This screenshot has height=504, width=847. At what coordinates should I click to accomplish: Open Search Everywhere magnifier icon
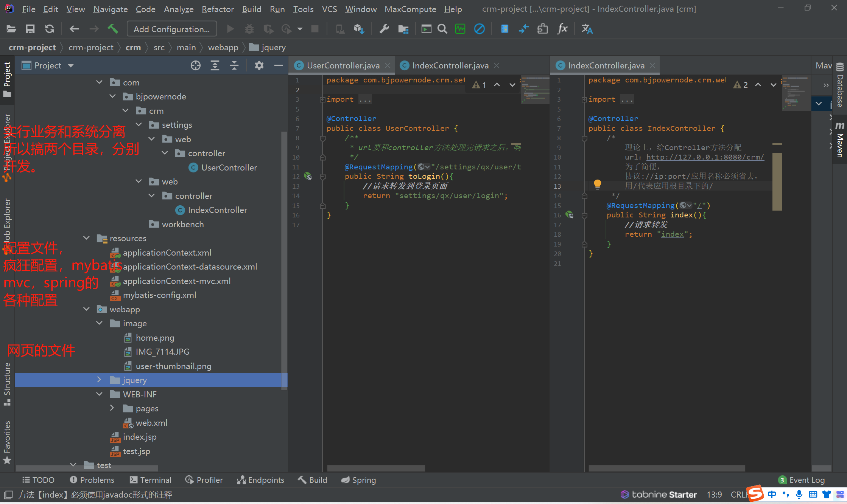pyautogui.click(x=442, y=29)
